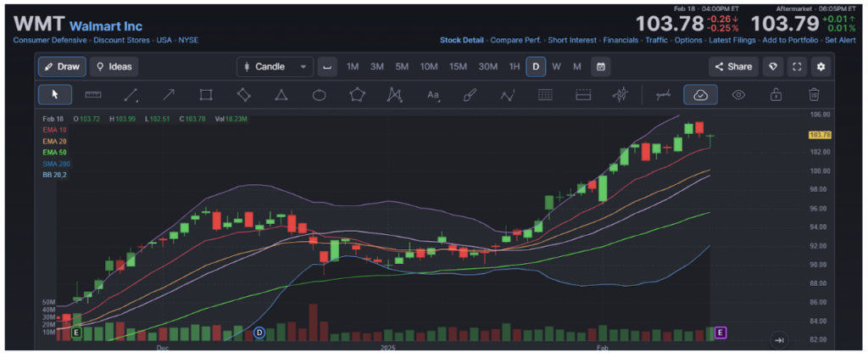This screenshot has width=868, height=358.
Task: Delete drawings with the trash icon
Action: [814, 95]
